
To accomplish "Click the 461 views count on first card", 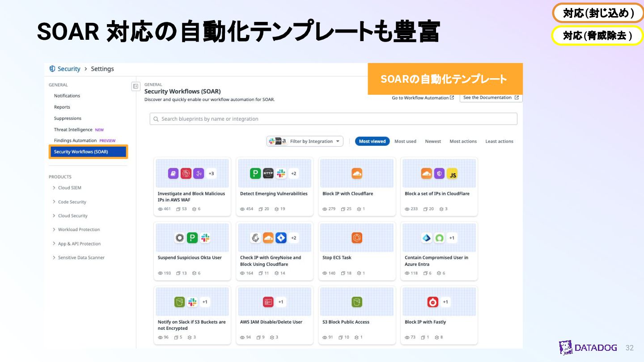I will 165,209.
